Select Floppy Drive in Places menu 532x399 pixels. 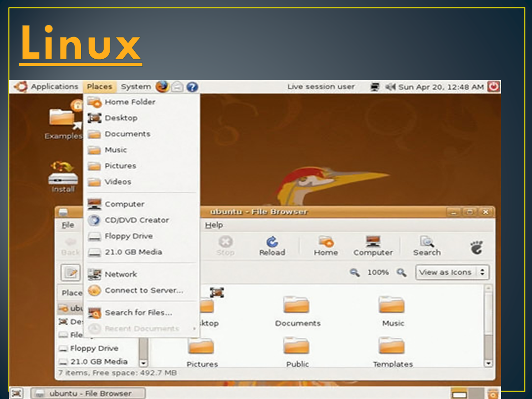point(141,236)
